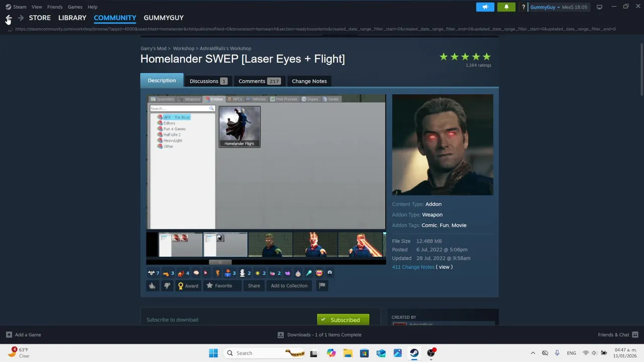
Task: Click the white statue bust award reaction
Action: pos(245,273)
